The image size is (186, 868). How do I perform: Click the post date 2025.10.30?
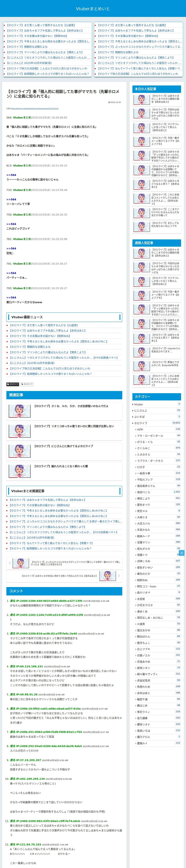tap(114, 102)
